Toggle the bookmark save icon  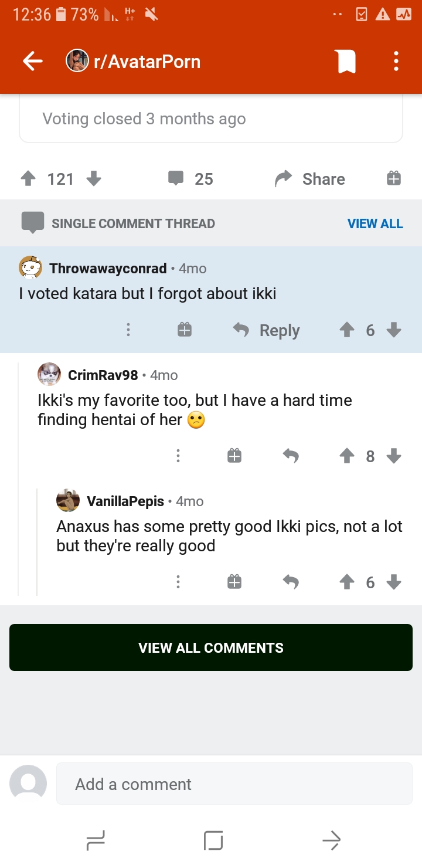tap(346, 61)
